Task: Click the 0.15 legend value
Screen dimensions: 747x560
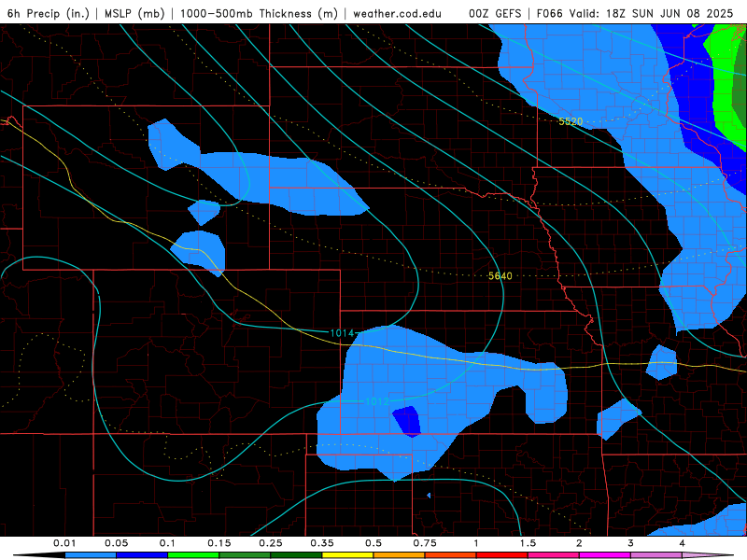Action: pyautogui.click(x=219, y=543)
